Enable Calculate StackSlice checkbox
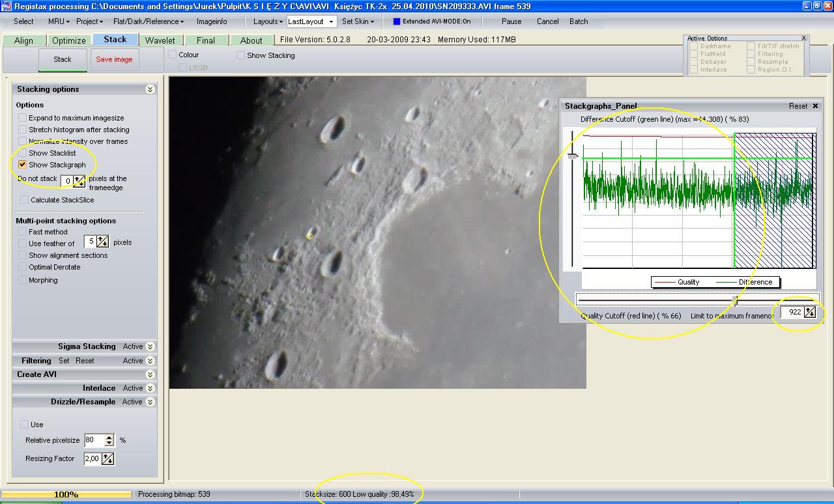 25,200
